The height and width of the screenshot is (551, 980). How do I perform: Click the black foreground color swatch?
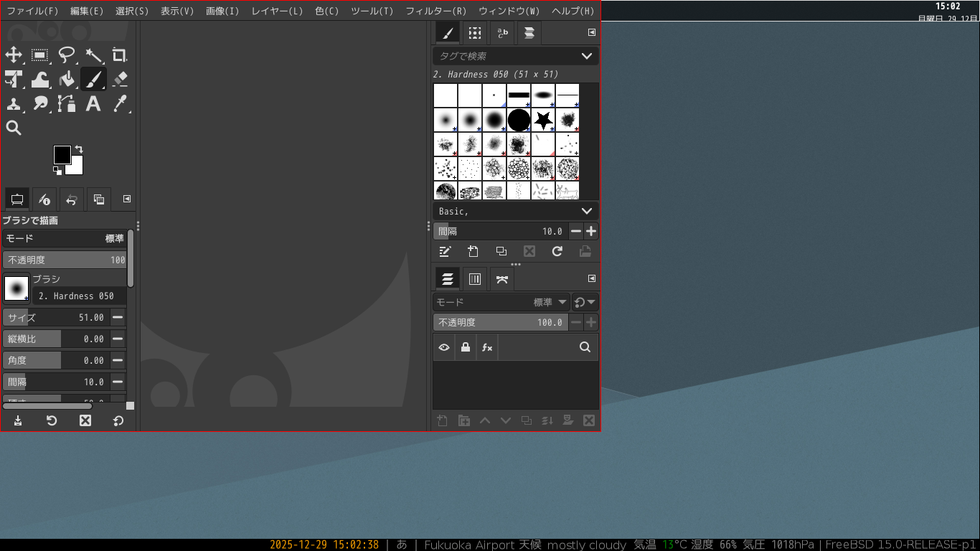click(63, 154)
